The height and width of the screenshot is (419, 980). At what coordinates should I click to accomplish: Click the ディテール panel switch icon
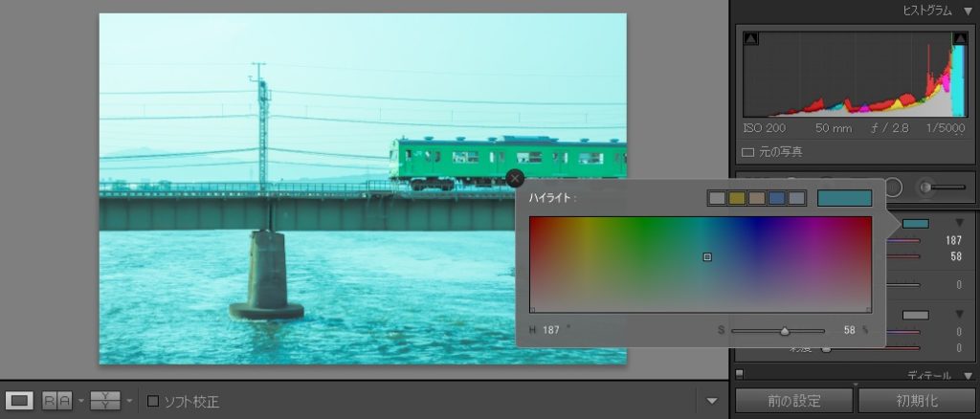tap(740, 374)
